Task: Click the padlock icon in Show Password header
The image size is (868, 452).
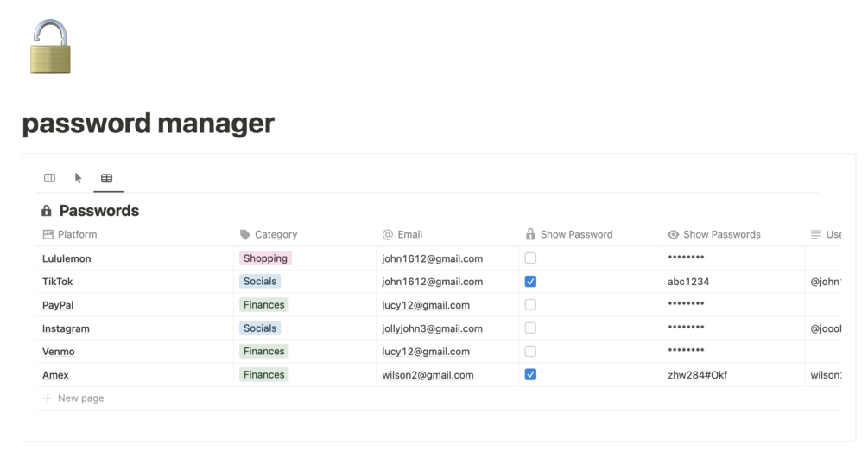Action: (x=530, y=233)
